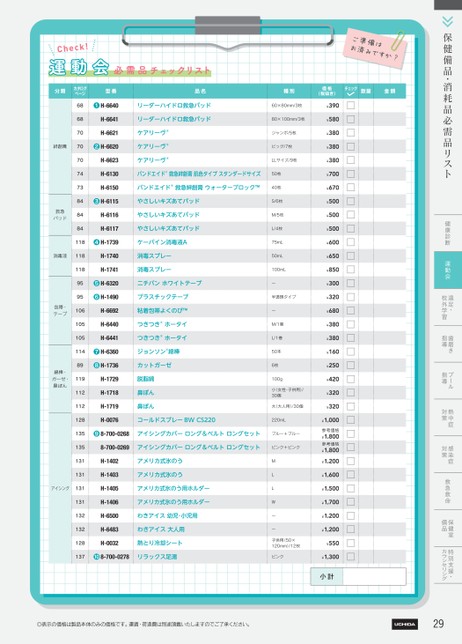Click product name わきアイス 大人用
This screenshot has height=644, width=462.
pos(161,529)
